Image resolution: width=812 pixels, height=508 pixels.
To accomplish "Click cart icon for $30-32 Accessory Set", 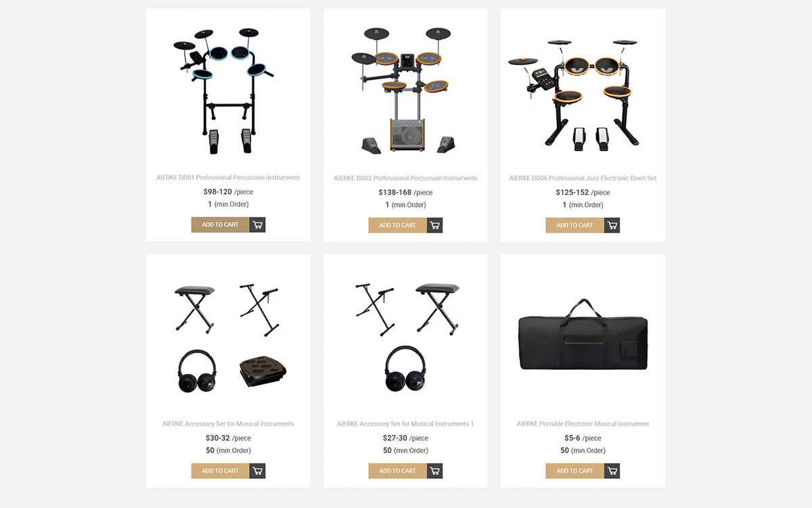I will (257, 471).
